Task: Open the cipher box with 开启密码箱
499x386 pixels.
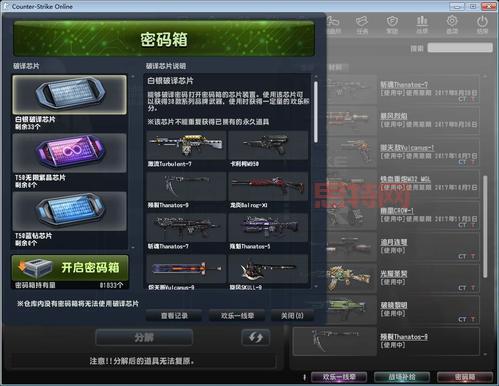Action: tap(70, 268)
